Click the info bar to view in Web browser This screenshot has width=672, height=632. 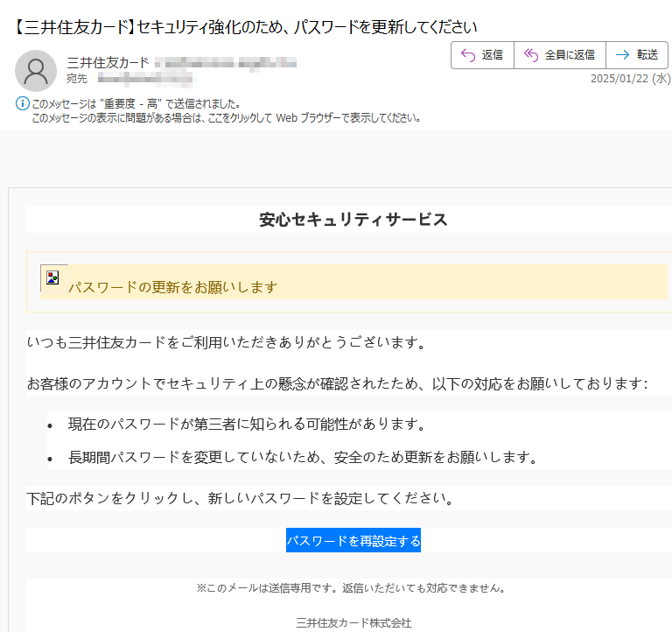point(227,118)
